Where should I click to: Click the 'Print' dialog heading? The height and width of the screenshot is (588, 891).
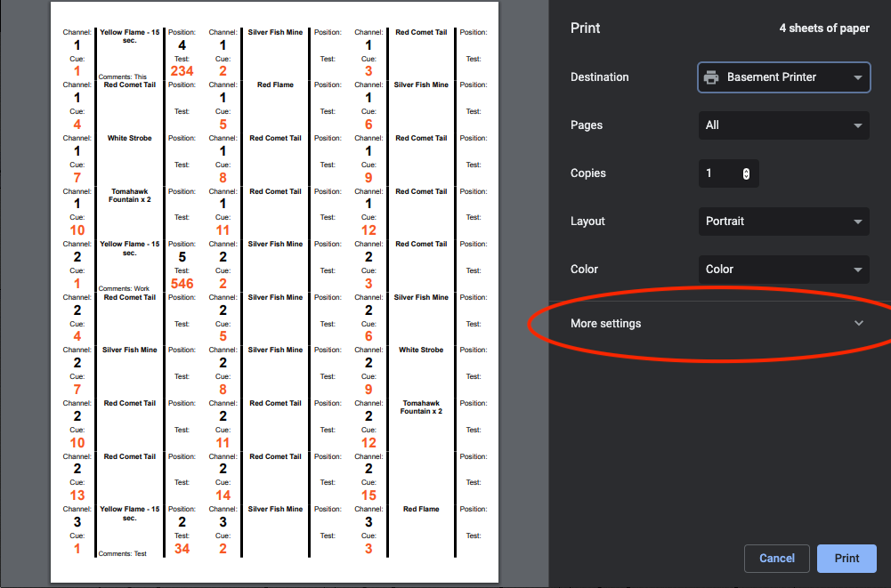[x=586, y=28]
